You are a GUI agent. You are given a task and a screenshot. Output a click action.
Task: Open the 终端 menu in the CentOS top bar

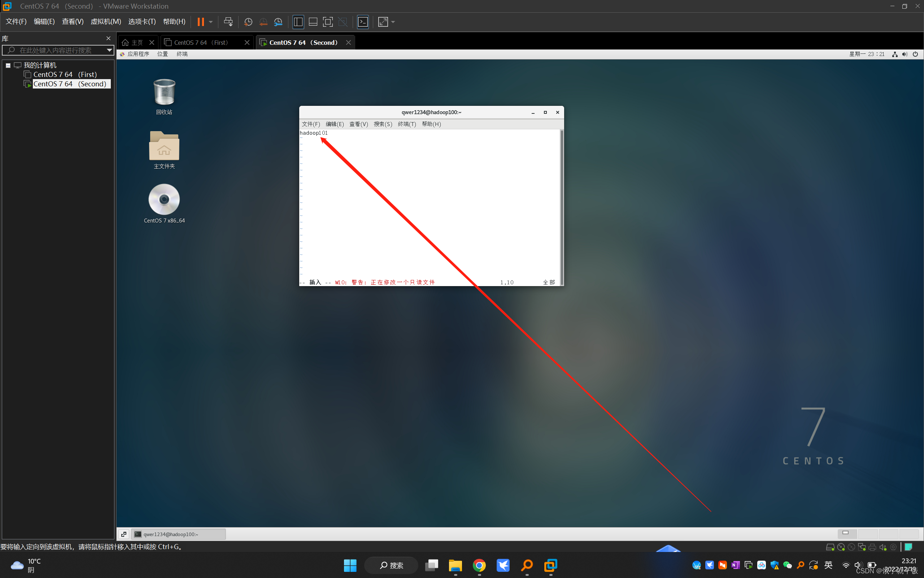coord(182,54)
